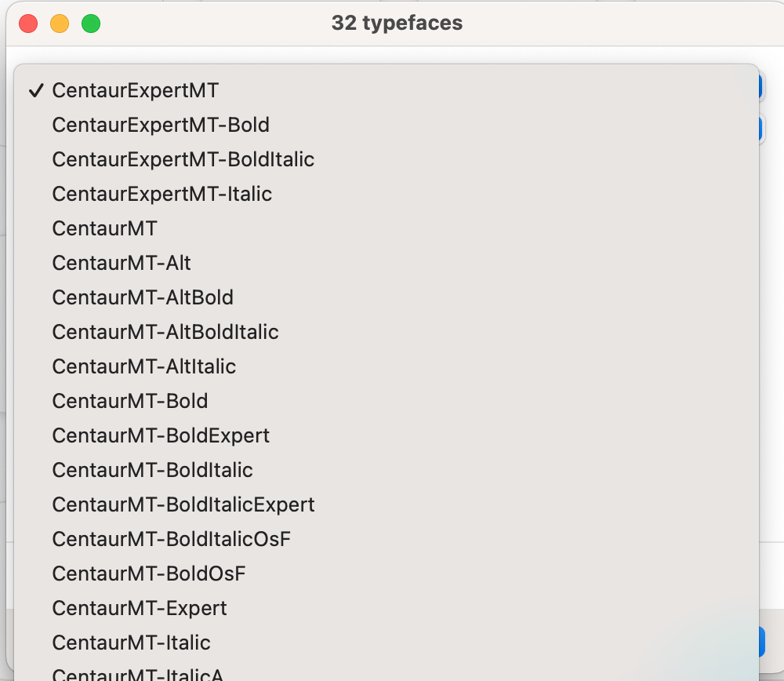The height and width of the screenshot is (681, 784).
Task: Select CentaurMT-BoldItalicOsF typeface
Action: click(x=172, y=539)
